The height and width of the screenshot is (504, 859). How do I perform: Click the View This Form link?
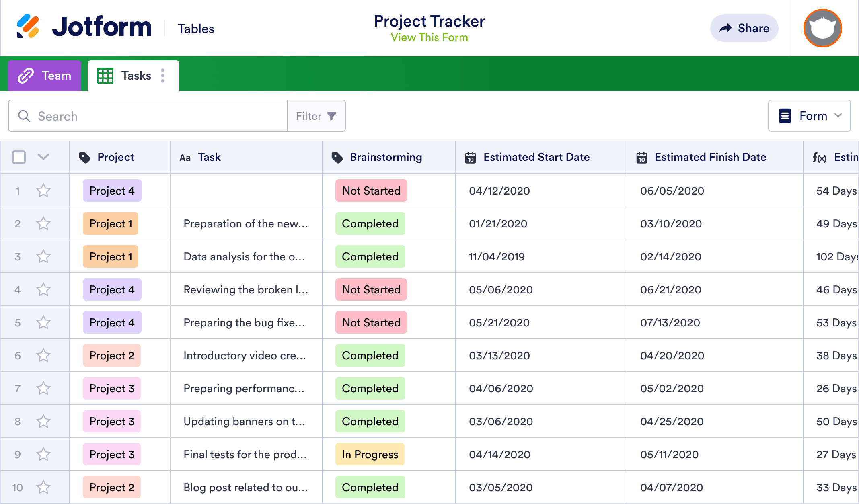point(429,37)
